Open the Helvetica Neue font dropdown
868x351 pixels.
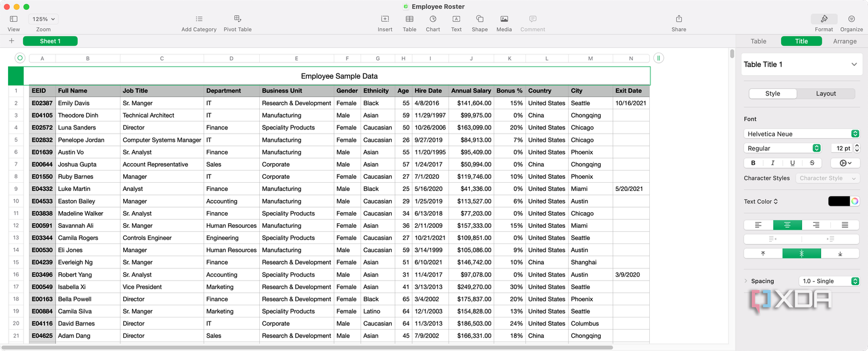[801, 134]
